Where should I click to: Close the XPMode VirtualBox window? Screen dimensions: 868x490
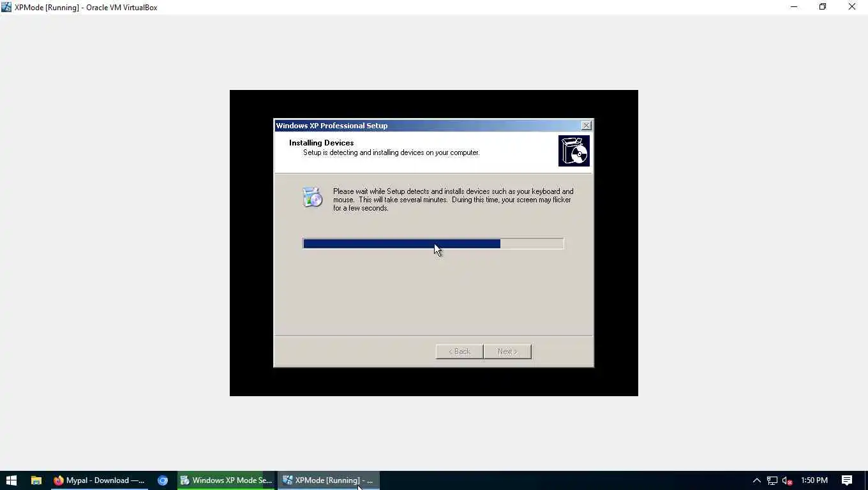click(x=852, y=7)
